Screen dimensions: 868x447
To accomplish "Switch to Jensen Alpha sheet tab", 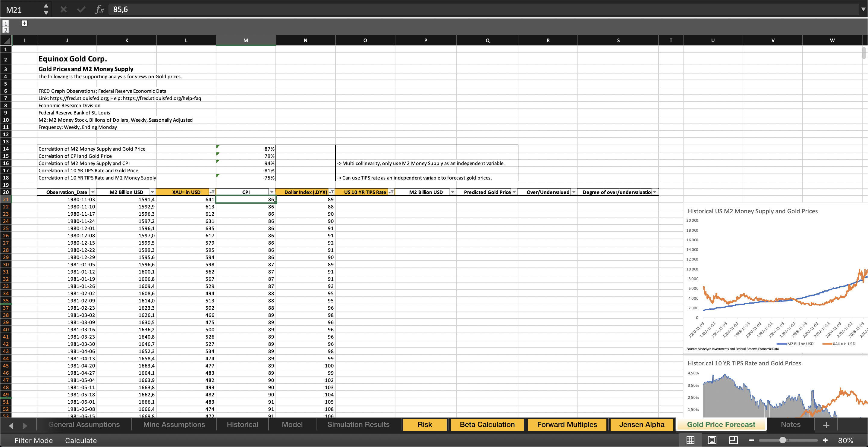I will pos(642,424).
